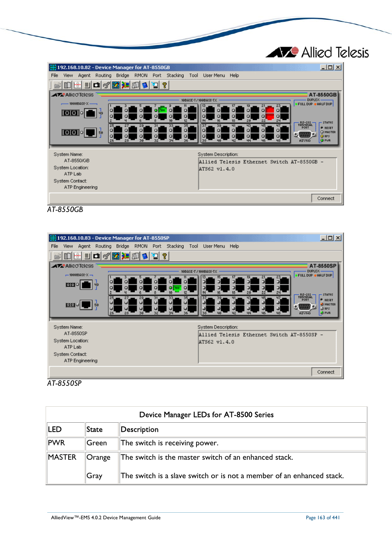Click the open folder icon in the AT-8550SP toolbar
The width and height of the screenshot is (392, 555).
pyautogui.click(x=58, y=256)
